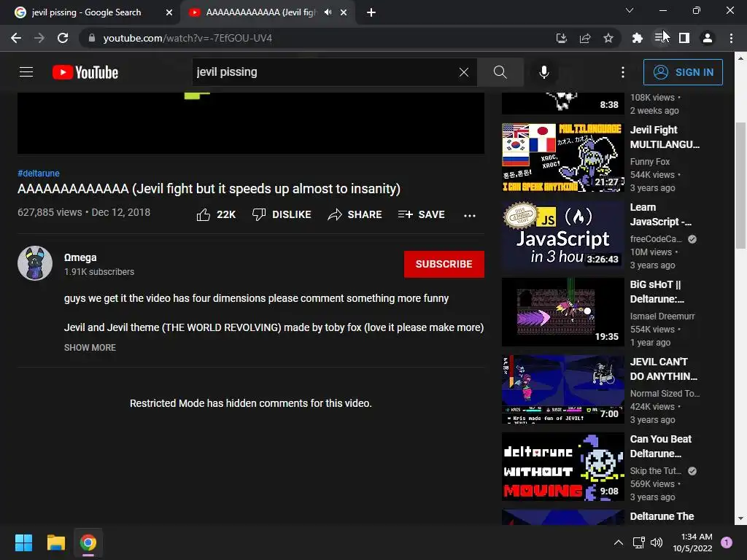The height and width of the screenshot is (560, 747).
Task: Open the Jevil Fight MULTILANGUAGE thumbnail
Action: [x=562, y=157]
